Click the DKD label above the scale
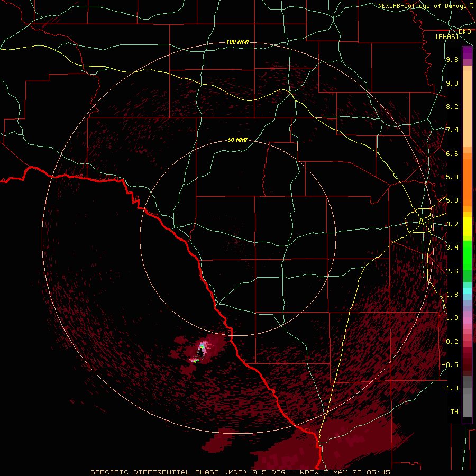Viewport: 476px width, 476px height. tap(465, 32)
